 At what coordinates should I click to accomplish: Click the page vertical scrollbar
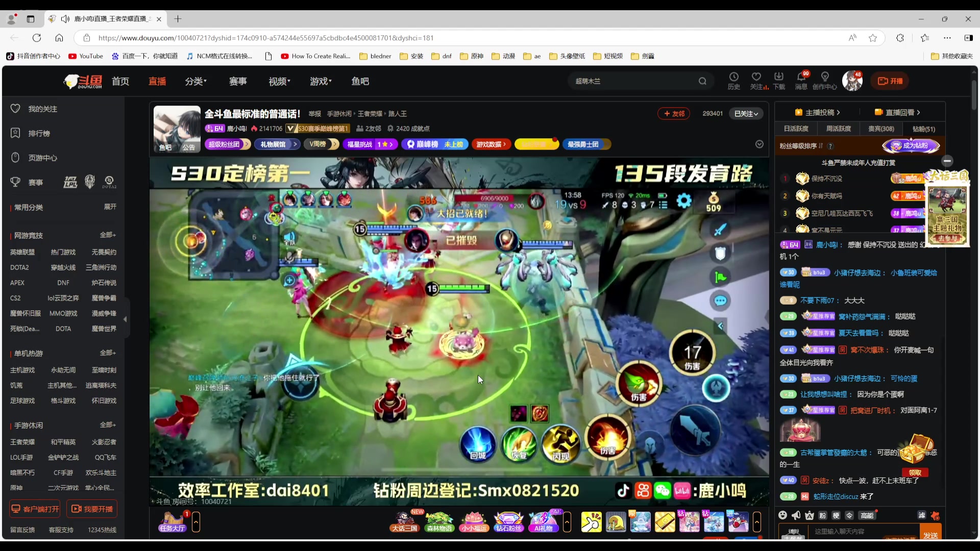974,95
